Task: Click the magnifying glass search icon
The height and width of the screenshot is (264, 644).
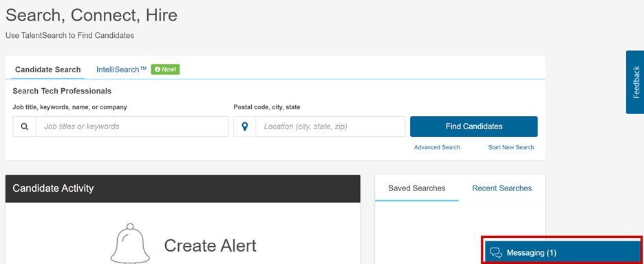Action: pyautogui.click(x=25, y=126)
